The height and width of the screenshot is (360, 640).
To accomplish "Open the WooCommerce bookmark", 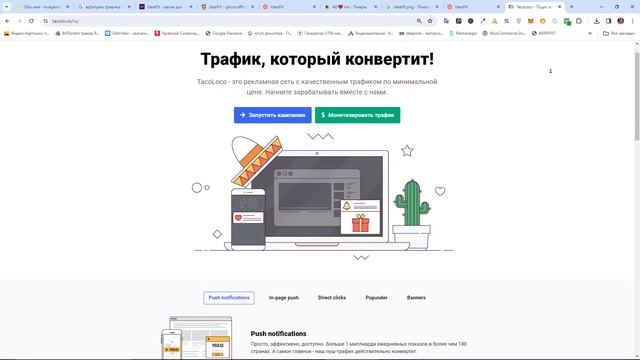I will tap(504, 33).
